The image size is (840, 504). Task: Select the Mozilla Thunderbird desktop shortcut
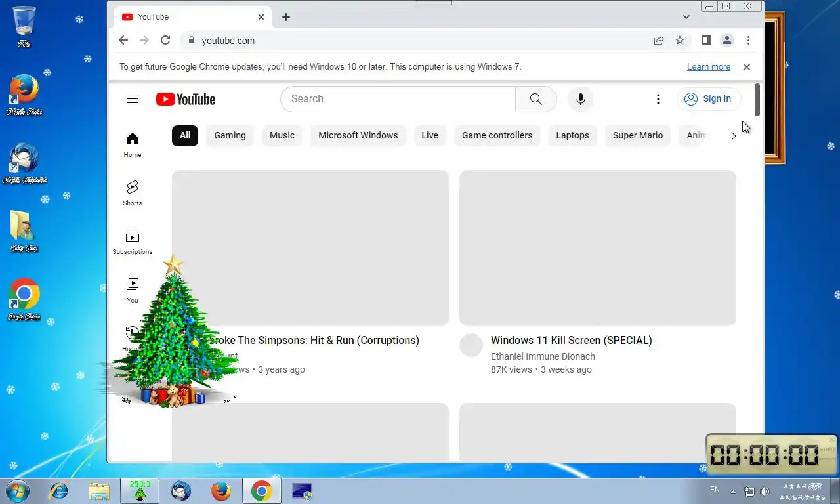[24, 163]
